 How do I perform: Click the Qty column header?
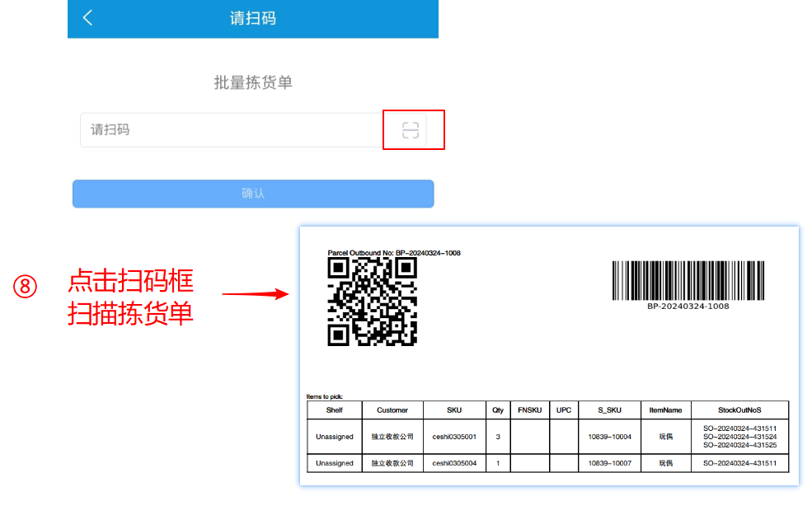pyautogui.click(x=498, y=410)
